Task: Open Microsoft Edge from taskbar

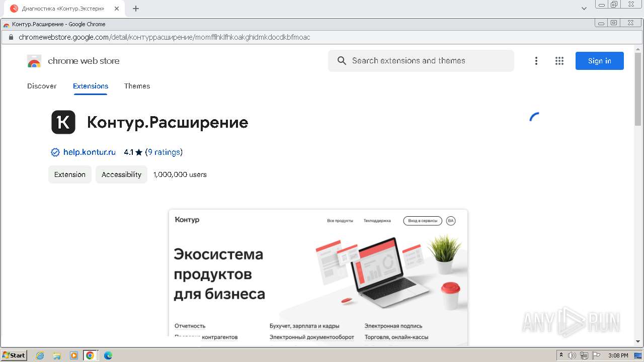Action: (108, 355)
